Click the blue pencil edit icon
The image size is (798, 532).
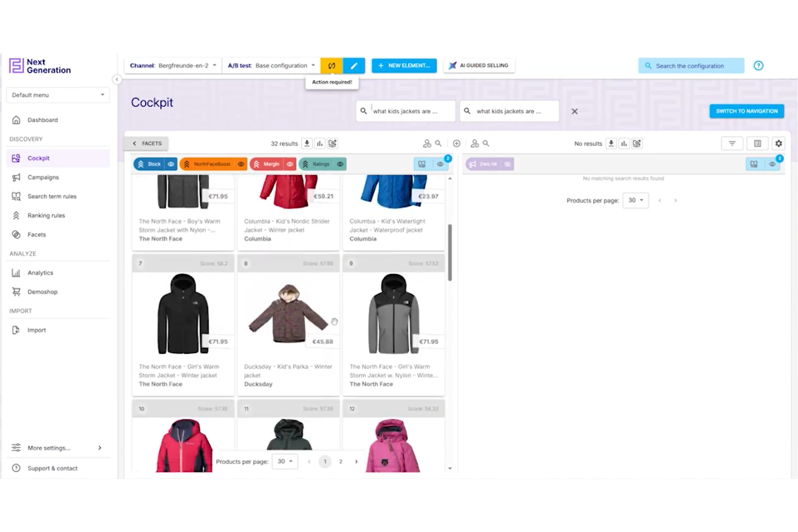[x=354, y=66]
